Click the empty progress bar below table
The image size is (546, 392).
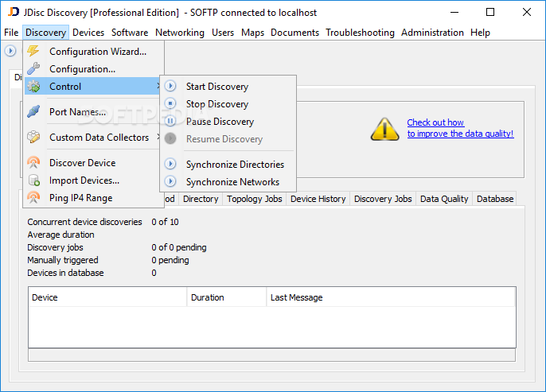coord(271,355)
